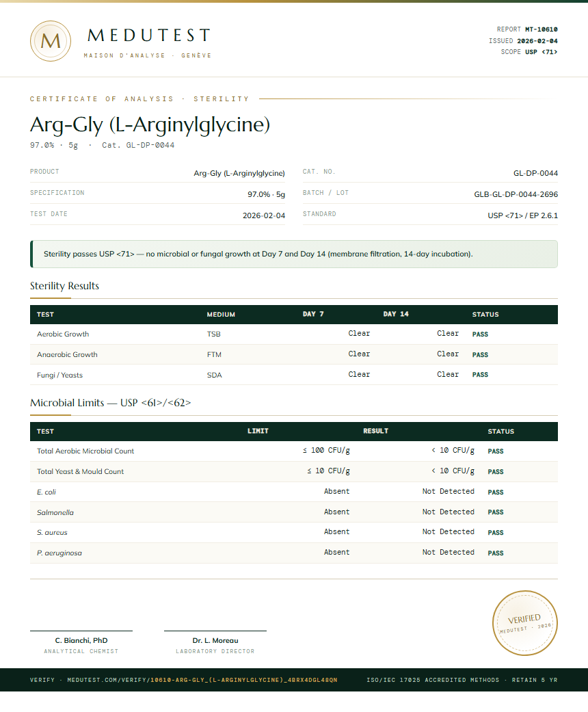Click test date value 2026-02-04
588x712 pixels.
[264, 215]
